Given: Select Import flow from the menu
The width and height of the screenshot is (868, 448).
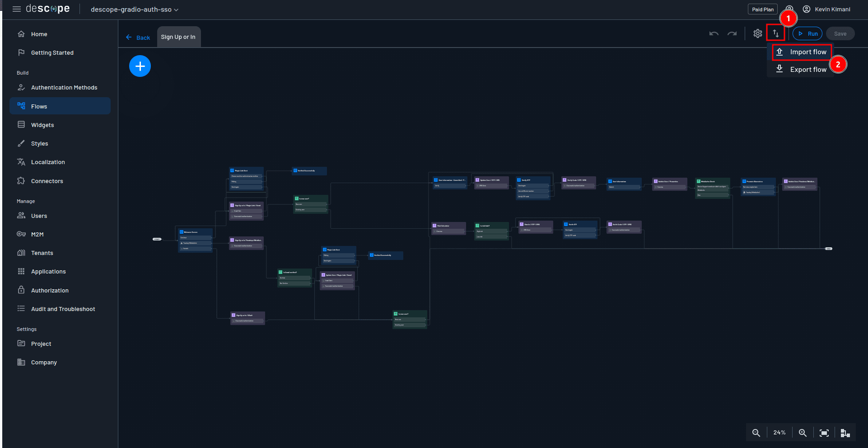Looking at the screenshot, I should pos(808,52).
